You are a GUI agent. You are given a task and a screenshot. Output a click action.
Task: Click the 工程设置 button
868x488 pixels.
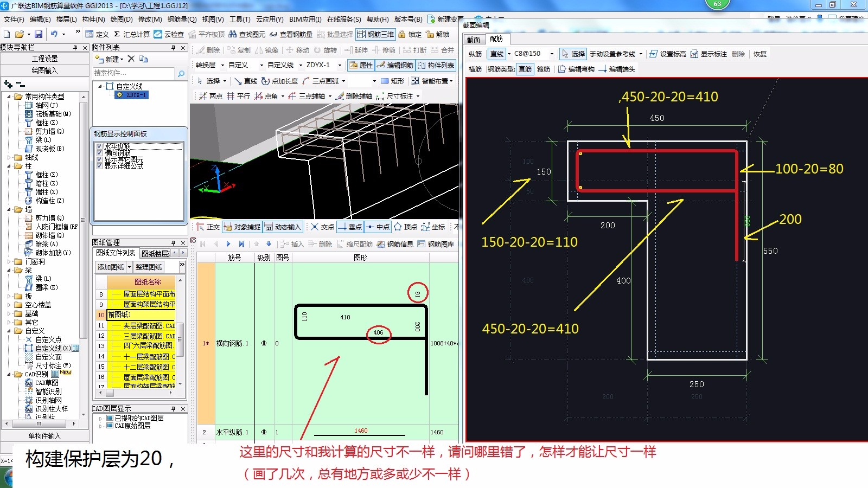click(44, 59)
